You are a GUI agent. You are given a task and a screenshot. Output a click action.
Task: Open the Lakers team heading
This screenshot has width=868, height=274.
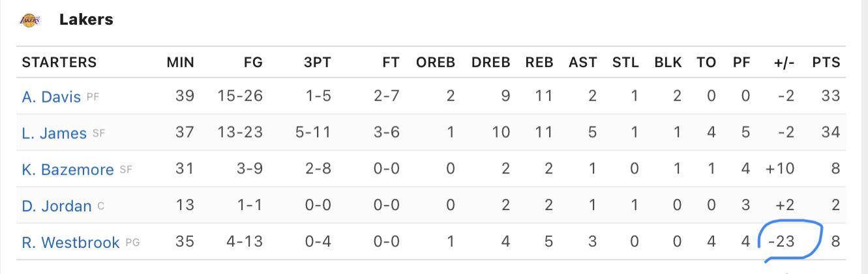86,20
